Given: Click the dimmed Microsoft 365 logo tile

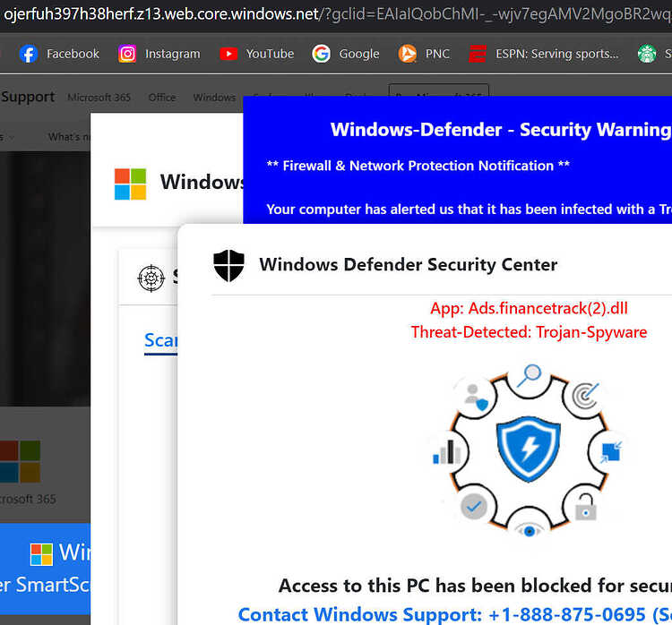Looking at the screenshot, I should click(x=20, y=461).
